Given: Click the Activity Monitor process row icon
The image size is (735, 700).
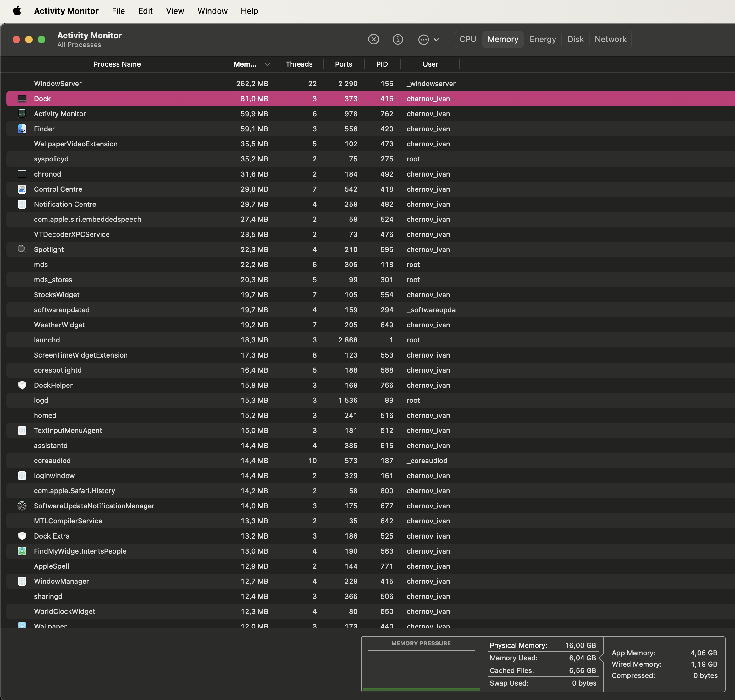Looking at the screenshot, I should click(x=22, y=113).
